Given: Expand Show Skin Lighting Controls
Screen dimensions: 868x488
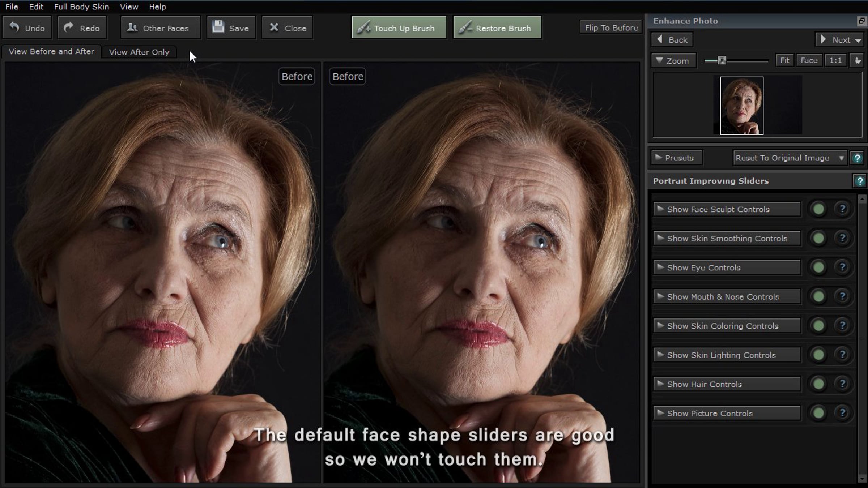Looking at the screenshot, I should pos(727,355).
